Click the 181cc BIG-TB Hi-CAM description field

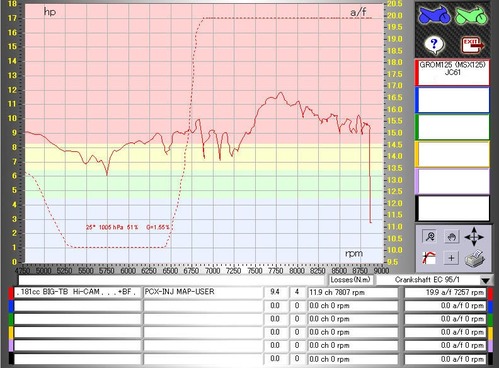[78, 292]
